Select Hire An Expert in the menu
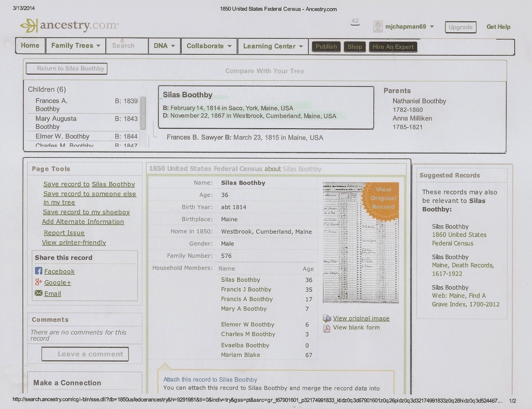The width and height of the screenshot is (532, 409). click(x=393, y=47)
